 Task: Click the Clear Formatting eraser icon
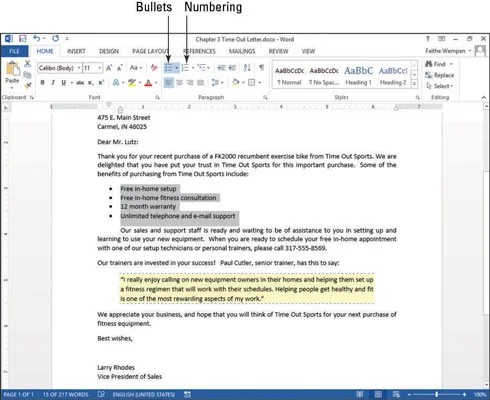point(154,68)
